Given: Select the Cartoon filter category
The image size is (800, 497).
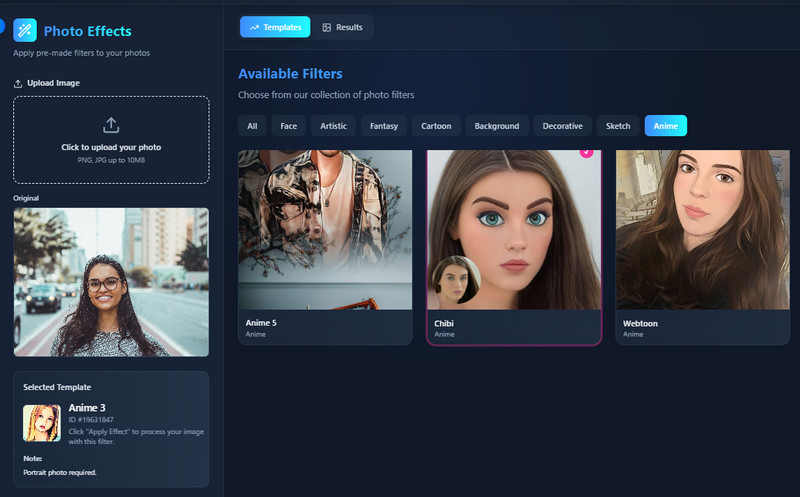Looking at the screenshot, I should click(436, 126).
